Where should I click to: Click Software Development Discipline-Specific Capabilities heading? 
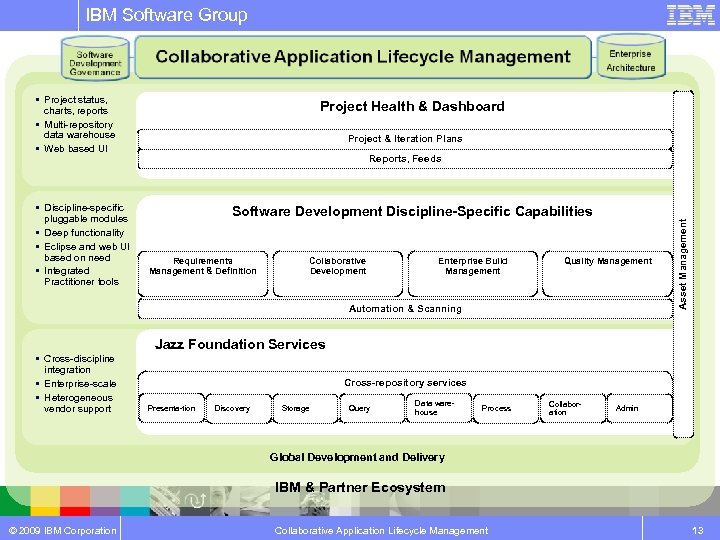pyautogui.click(x=412, y=211)
